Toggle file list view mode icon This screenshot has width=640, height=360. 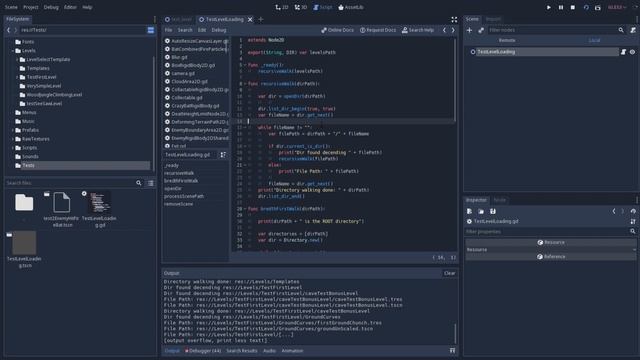(x=151, y=183)
